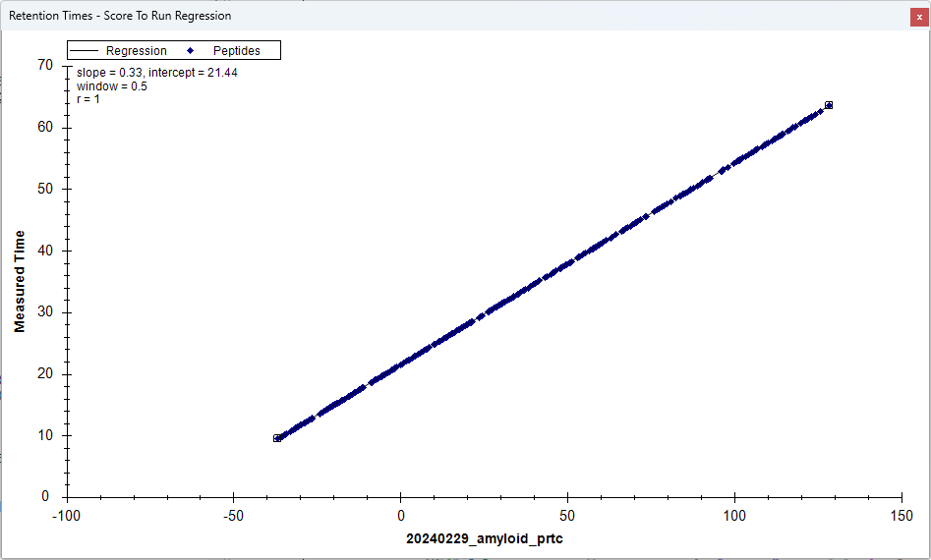This screenshot has width=931, height=560.
Task: Select boxed peptide point near measured time 10
Action: [277, 438]
